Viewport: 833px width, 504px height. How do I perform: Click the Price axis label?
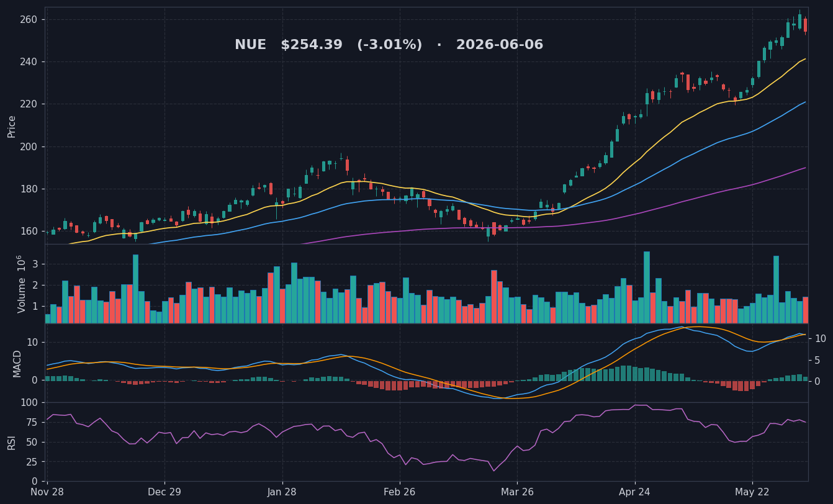[x=12, y=126]
